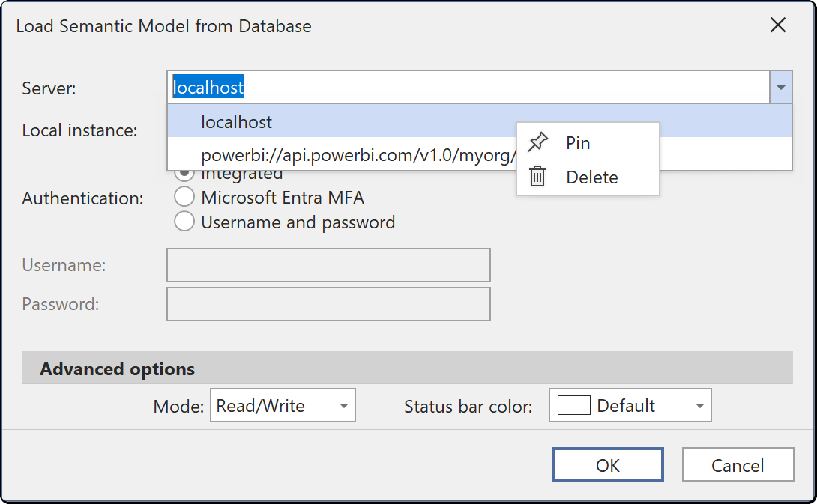Click the Advanced options header
Screen dimensions: 817x504
(x=407, y=368)
